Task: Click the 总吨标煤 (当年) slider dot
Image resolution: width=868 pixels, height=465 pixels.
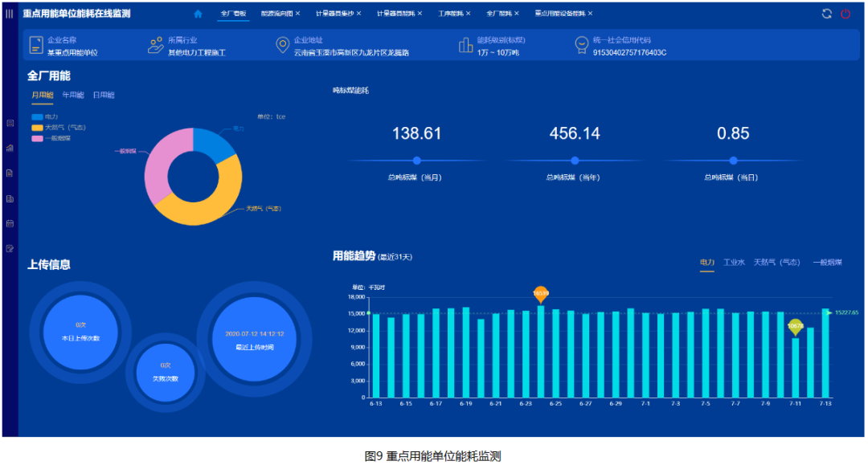Action: point(575,161)
